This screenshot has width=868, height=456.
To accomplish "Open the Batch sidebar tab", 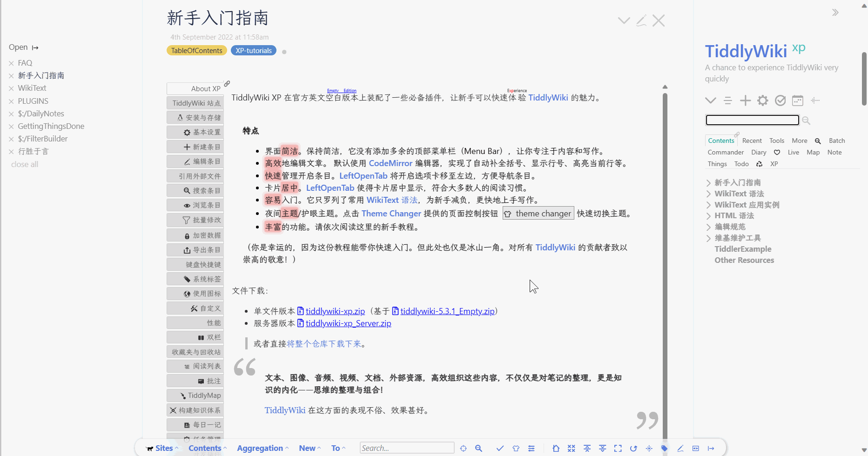I will [837, 141].
